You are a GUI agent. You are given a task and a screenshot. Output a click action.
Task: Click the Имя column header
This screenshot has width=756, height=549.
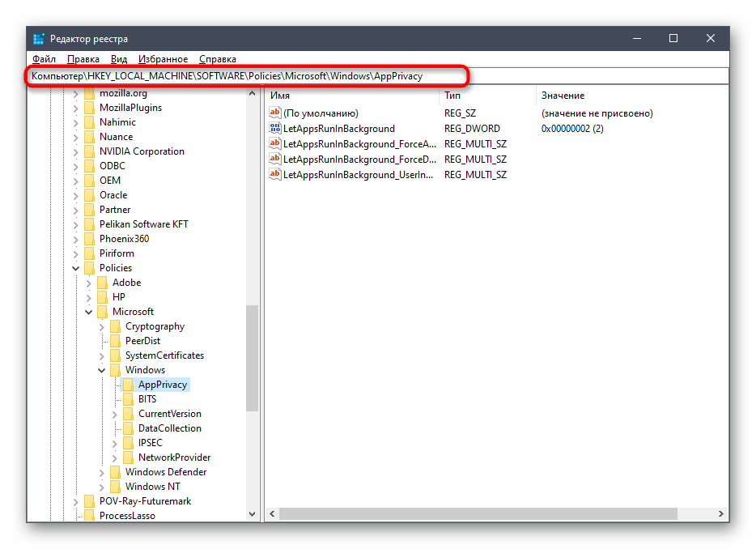352,96
